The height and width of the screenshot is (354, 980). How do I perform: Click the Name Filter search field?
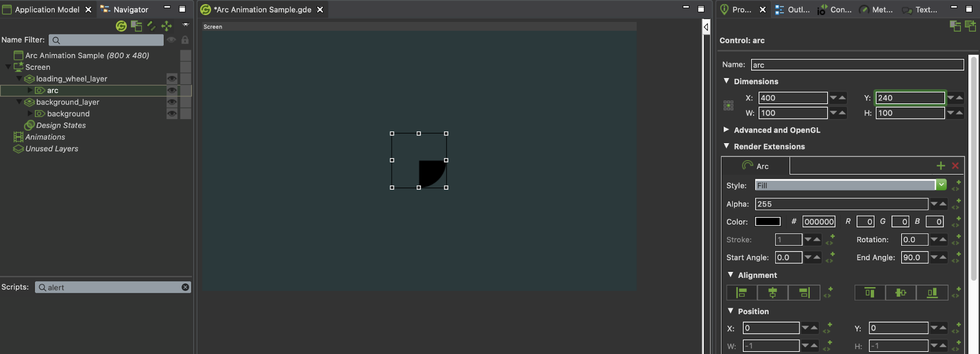[x=106, y=40]
